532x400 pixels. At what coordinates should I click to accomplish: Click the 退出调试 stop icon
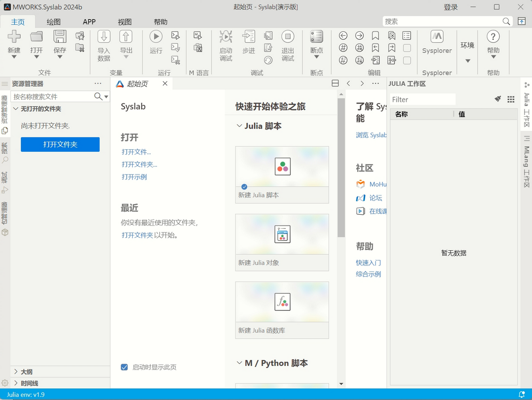point(288,36)
